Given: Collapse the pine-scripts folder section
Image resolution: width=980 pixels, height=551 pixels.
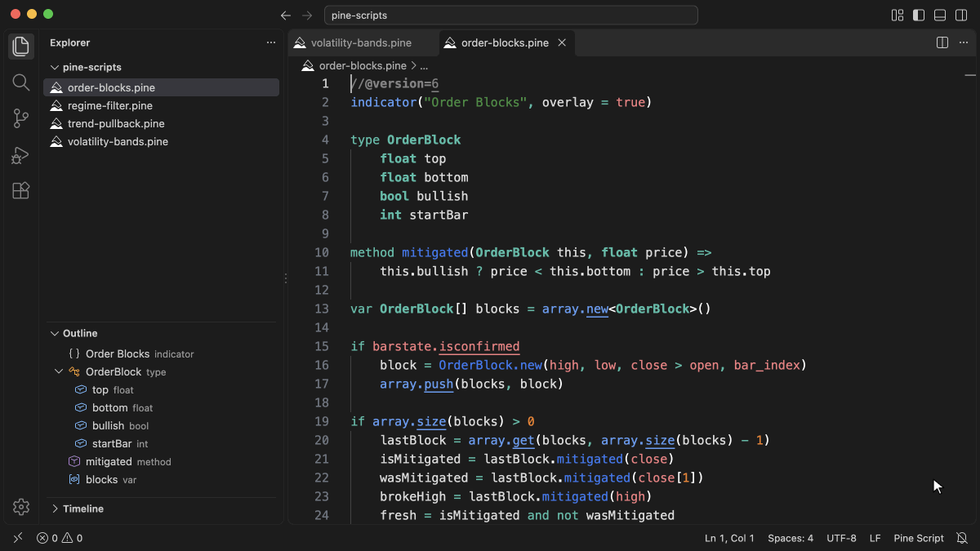Looking at the screenshot, I should click(x=162, y=67).
